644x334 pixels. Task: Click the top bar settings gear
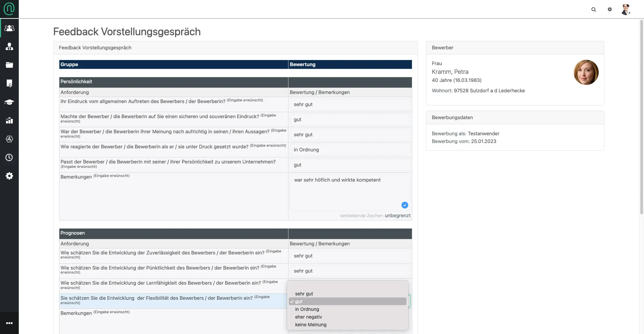coord(610,9)
